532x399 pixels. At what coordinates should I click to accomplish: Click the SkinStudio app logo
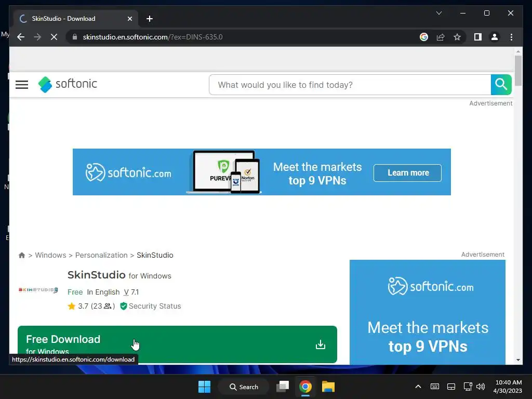point(38,290)
